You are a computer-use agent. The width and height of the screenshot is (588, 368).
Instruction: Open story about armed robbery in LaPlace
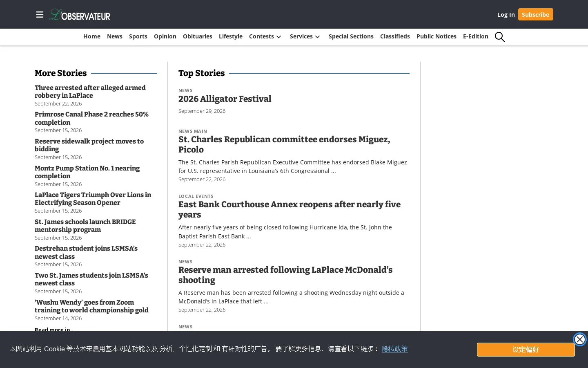[90, 92]
